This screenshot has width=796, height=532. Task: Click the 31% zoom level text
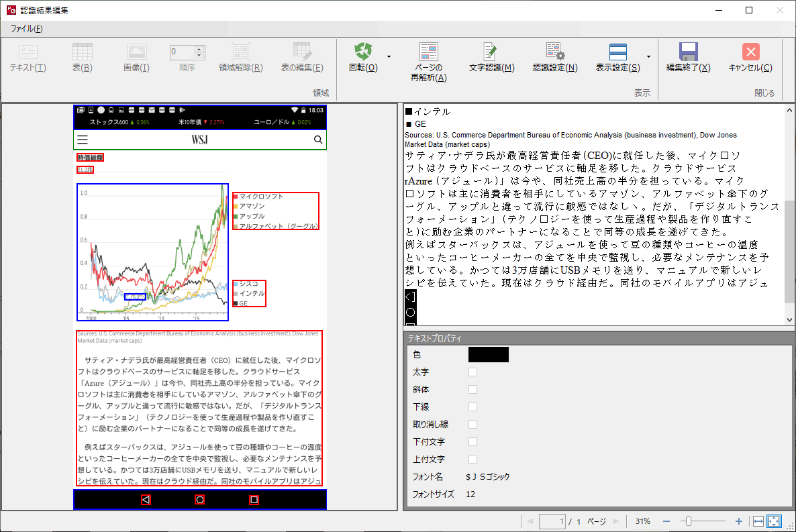643,521
